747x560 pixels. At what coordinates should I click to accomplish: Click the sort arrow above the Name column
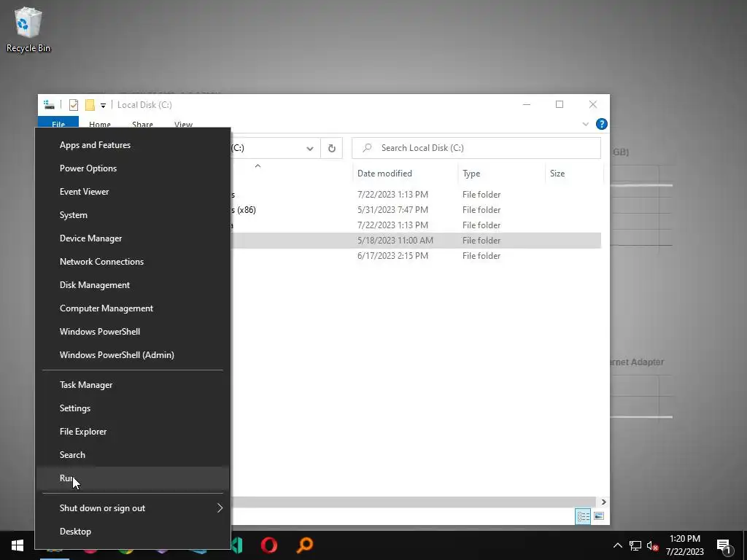[x=258, y=166]
